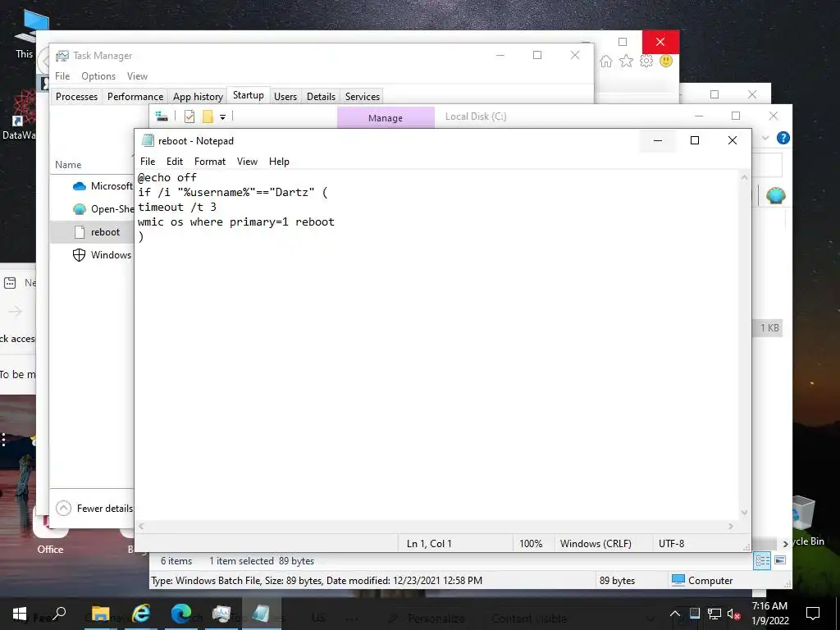
Task: Click the Manage ribbon tab in Explorer
Action: [386, 118]
